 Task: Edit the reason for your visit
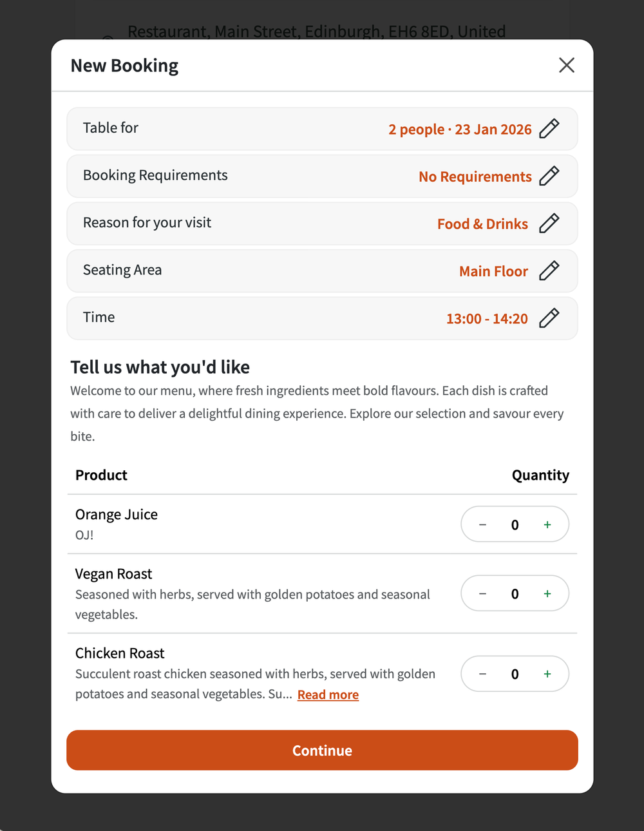click(549, 224)
